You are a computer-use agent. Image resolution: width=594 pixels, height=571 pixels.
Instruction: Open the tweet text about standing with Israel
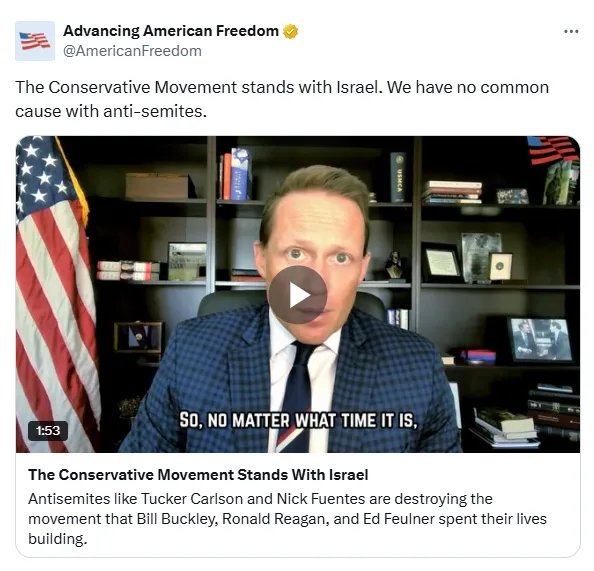282,99
